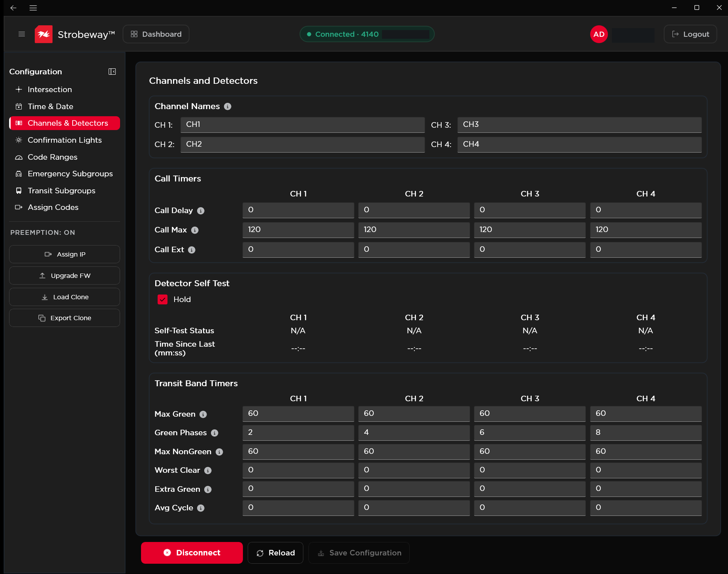Click the Self-Test Status N/A for CH 1
Viewport: 728px width, 574px height.
pyautogui.click(x=298, y=330)
